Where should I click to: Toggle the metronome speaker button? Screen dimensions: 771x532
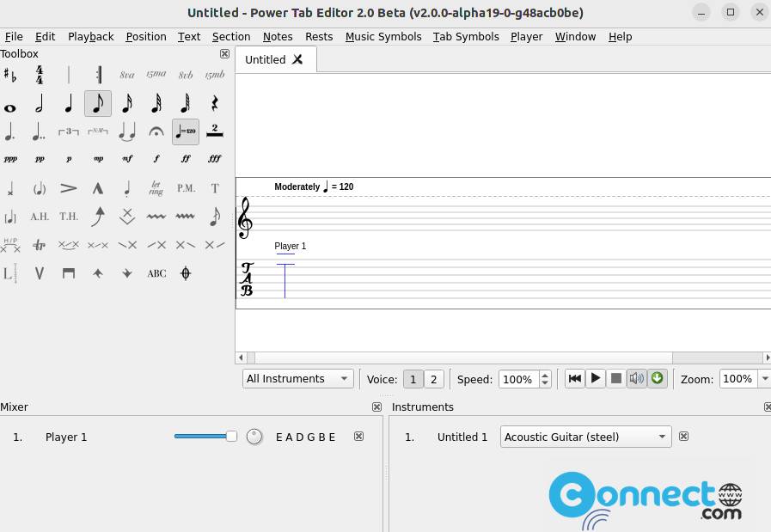pyautogui.click(x=637, y=379)
